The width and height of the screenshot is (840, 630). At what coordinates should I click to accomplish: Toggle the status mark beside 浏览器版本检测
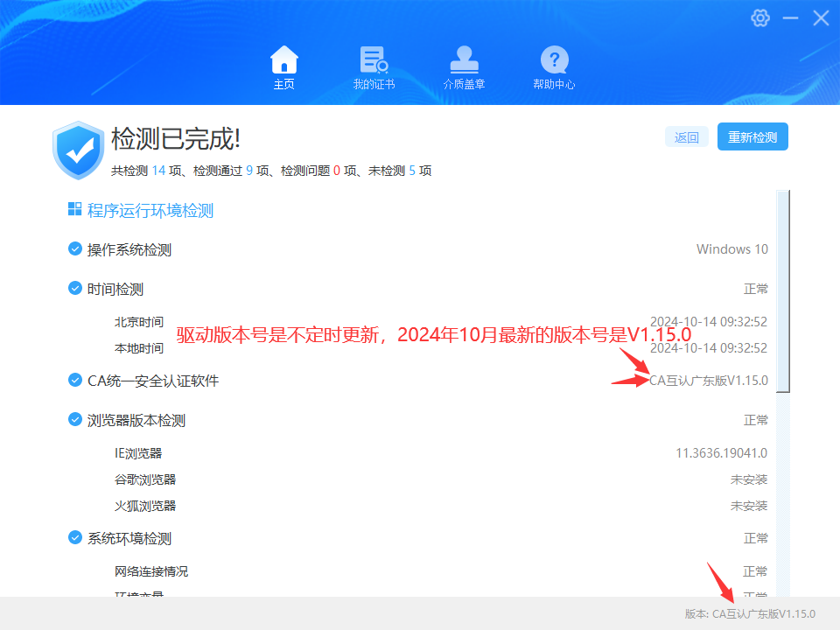click(74, 420)
